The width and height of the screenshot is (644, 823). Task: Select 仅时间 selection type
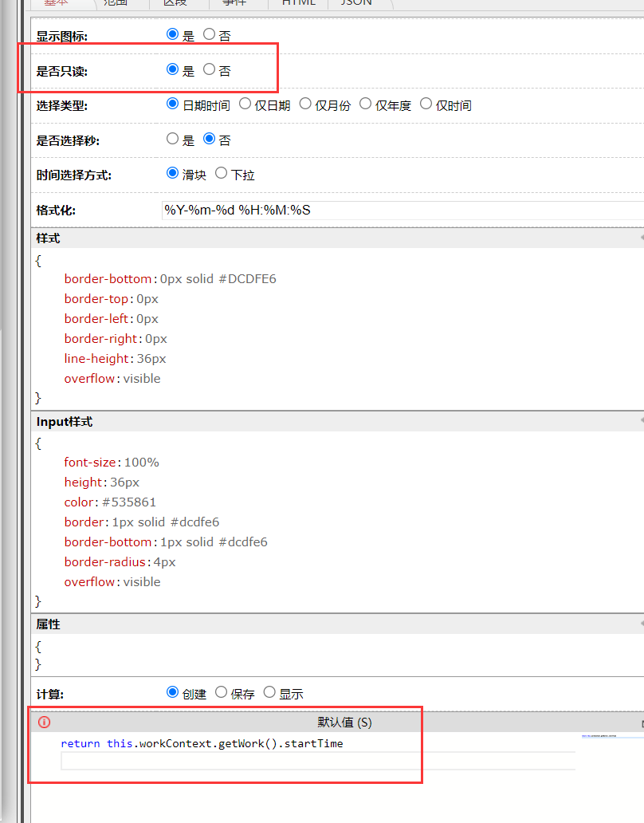[x=426, y=104]
